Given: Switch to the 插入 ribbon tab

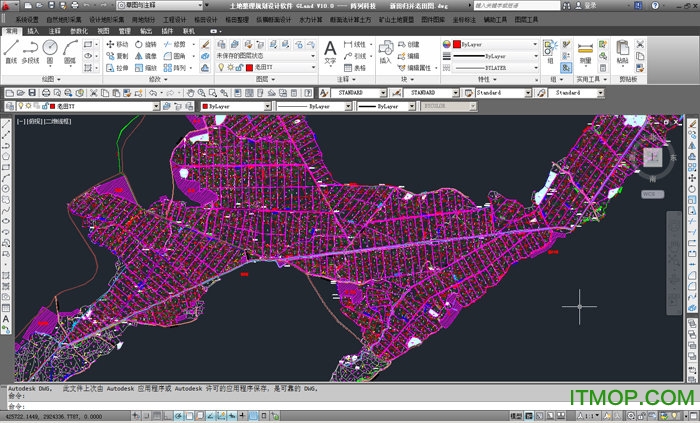Looking at the screenshot, I should 33,31.
